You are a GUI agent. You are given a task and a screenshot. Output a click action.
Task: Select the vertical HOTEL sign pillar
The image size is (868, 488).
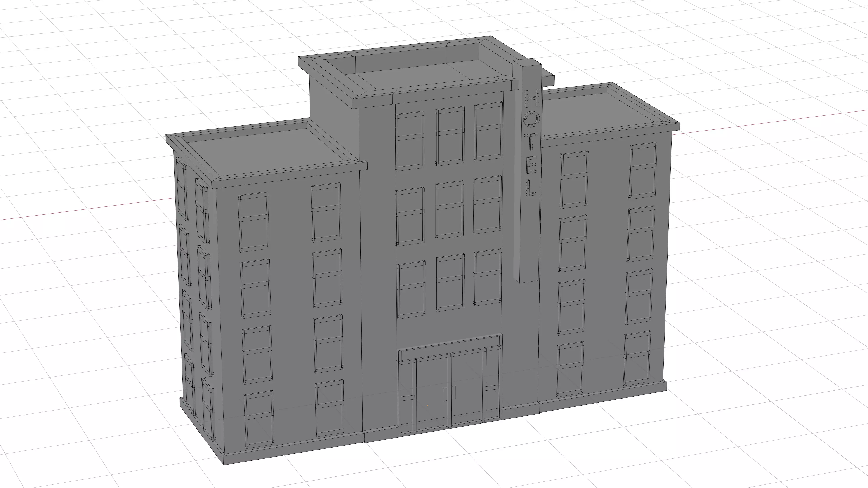528,216
